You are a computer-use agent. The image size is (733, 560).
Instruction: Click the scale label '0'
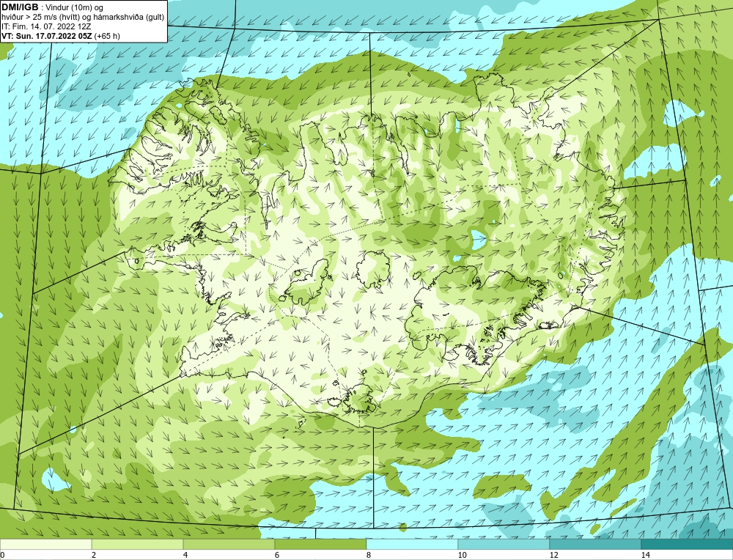click(2, 555)
